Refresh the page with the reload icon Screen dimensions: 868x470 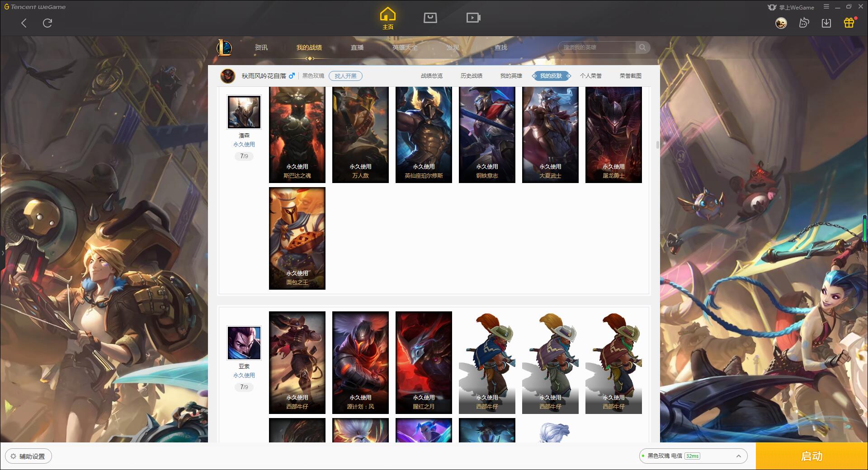[x=47, y=23]
